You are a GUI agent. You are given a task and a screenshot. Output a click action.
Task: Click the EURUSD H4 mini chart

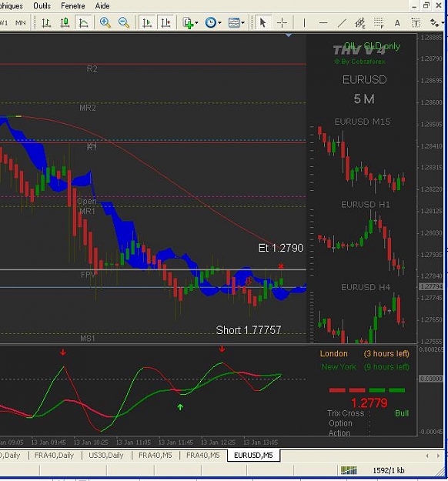coord(362,318)
